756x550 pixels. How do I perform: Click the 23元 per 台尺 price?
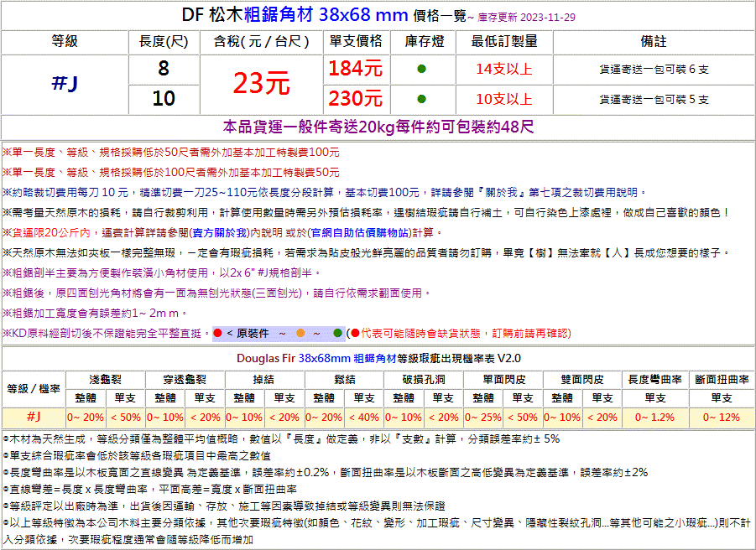coord(261,83)
